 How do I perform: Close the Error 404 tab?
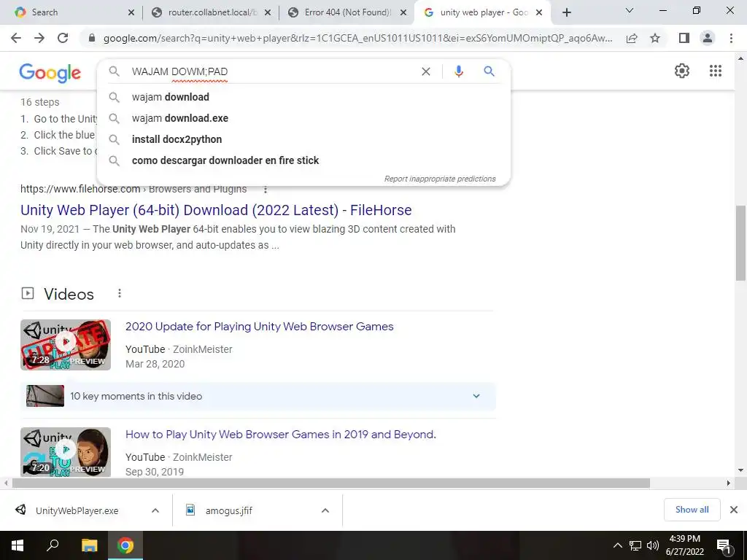(x=403, y=12)
